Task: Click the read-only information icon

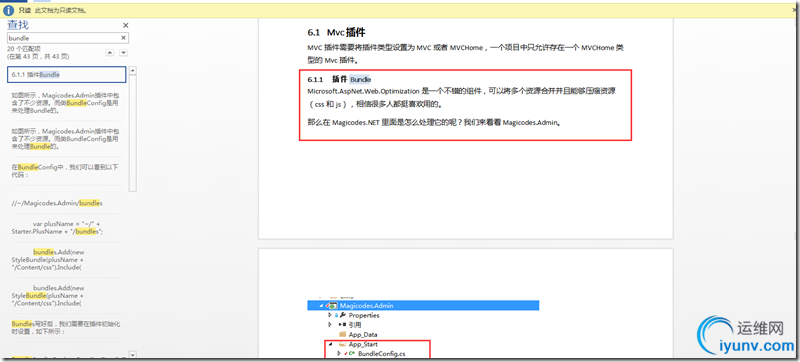Action: (x=8, y=10)
